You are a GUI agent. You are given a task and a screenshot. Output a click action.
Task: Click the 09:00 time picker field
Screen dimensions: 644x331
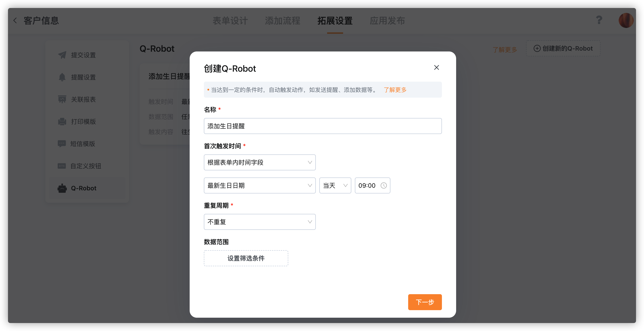(372, 185)
